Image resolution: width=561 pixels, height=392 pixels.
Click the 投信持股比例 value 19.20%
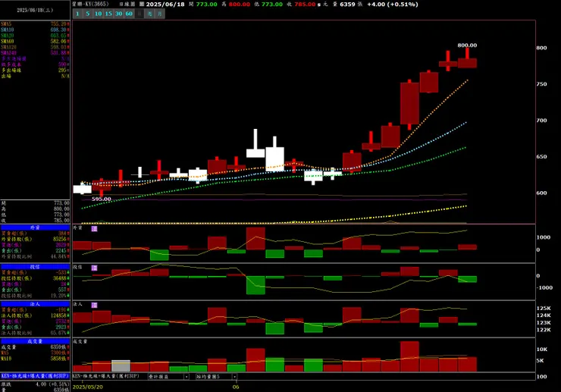point(60,296)
